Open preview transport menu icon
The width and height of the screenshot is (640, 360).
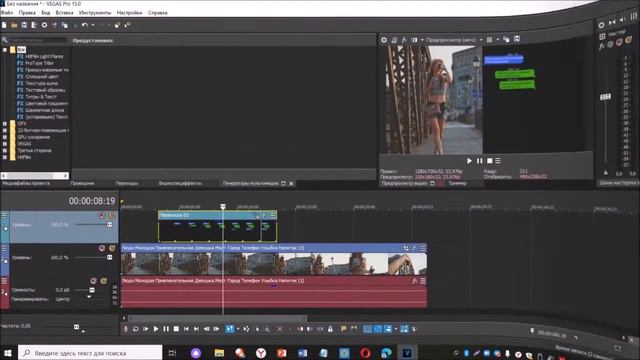498,161
